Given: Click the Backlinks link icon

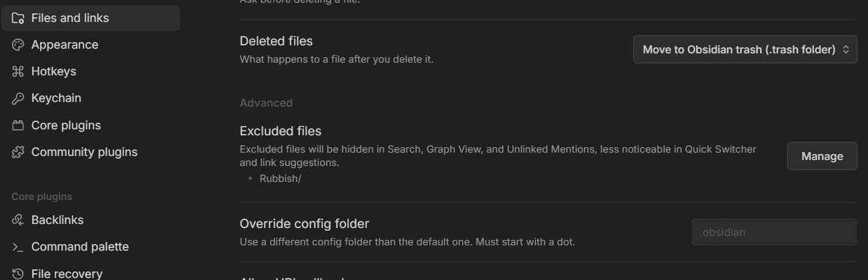Looking at the screenshot, I should (18, 220).
